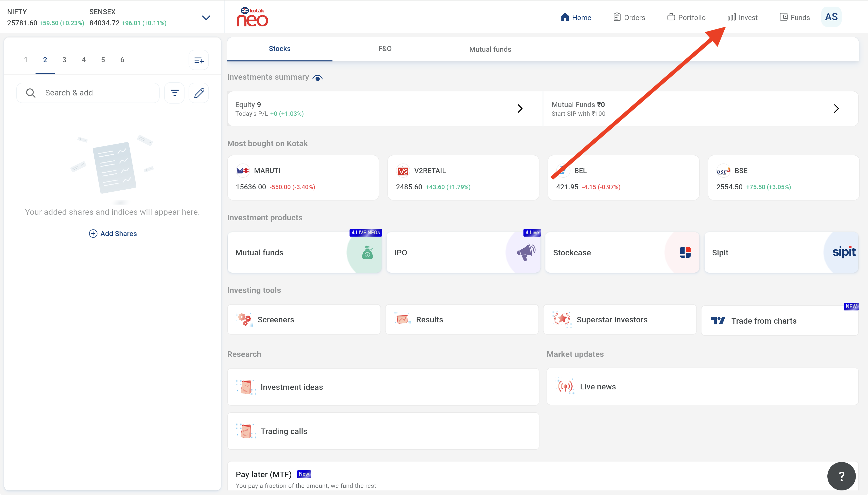Viewport: 868px width, 495px height.
Task: Expand the Mutual Funds summary chevron
Action: [x=836, y=108]
